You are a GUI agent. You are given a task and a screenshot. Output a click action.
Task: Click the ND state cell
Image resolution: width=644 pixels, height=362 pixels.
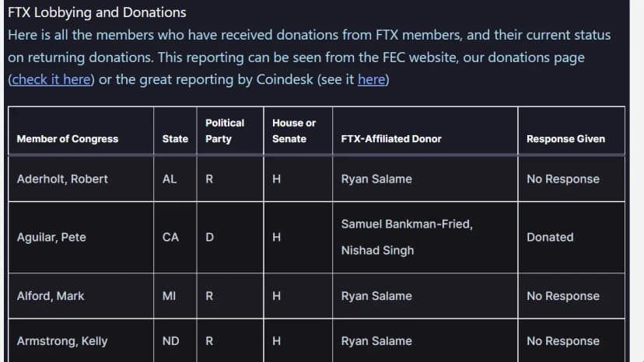tap(170, 341)
